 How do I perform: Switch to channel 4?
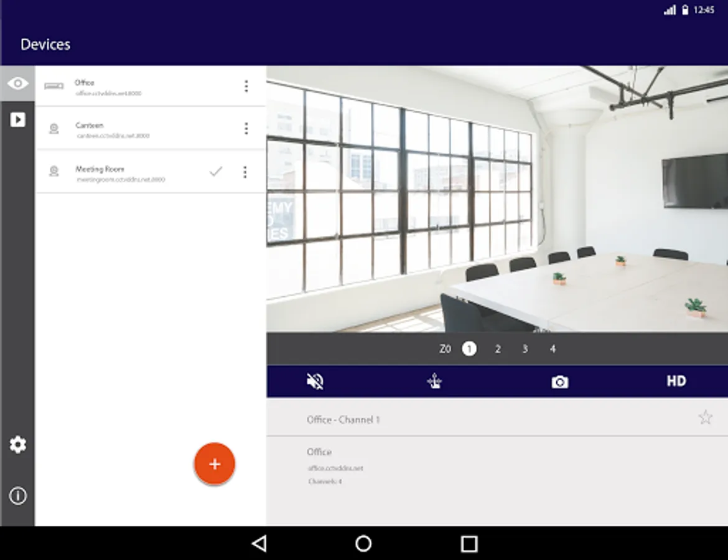point(553,348)
